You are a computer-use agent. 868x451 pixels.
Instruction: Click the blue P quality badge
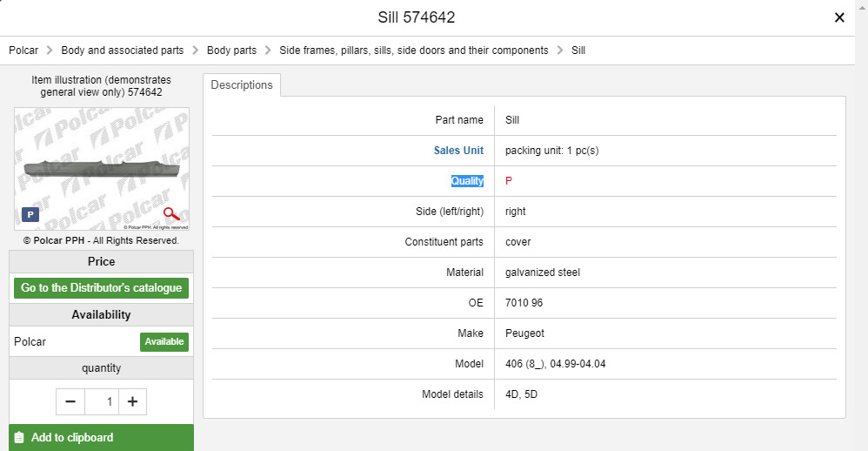coord(30,214)
